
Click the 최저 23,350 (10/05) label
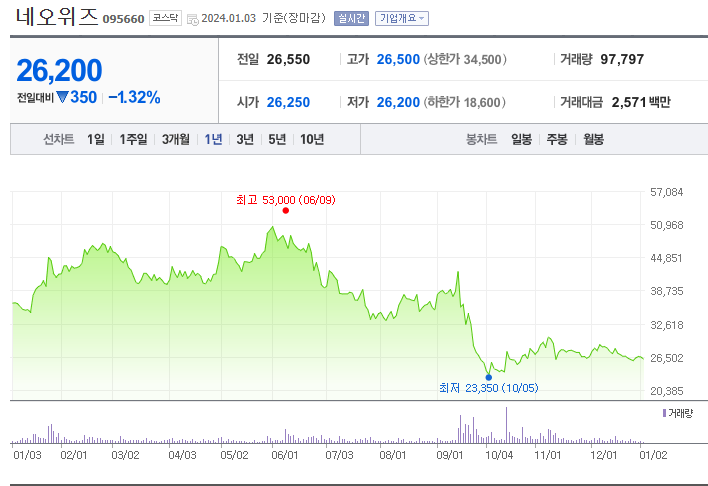(489, 388)
